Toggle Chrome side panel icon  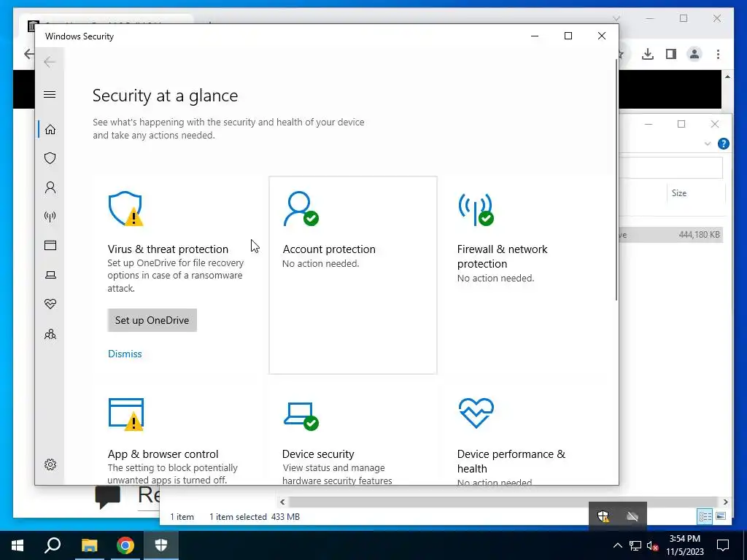pos(671,54)
